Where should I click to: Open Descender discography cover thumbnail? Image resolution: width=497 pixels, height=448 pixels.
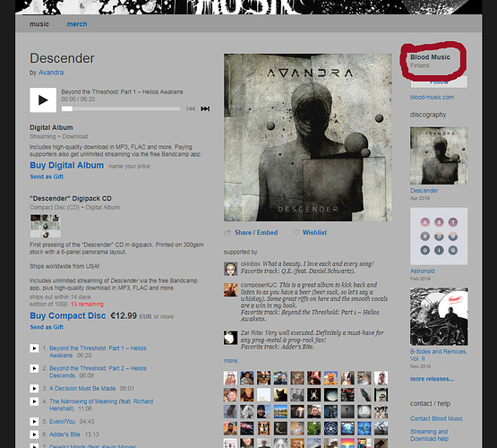(439, 155)
